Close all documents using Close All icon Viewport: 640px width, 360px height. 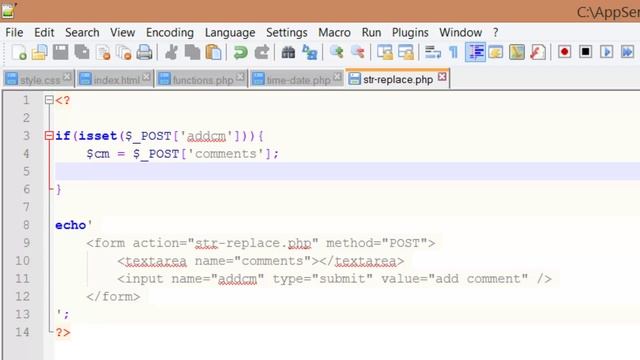coord(124,53)
